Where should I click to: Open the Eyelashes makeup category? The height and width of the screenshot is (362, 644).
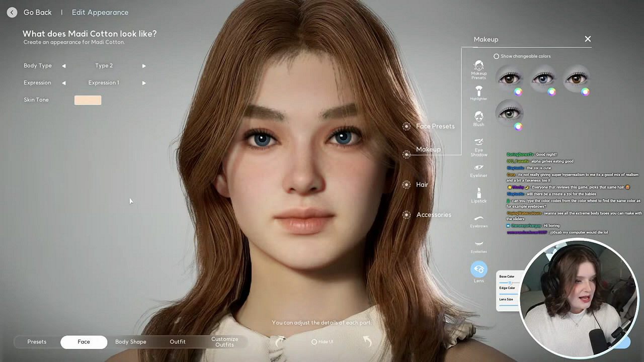click(x=478, y=245)
